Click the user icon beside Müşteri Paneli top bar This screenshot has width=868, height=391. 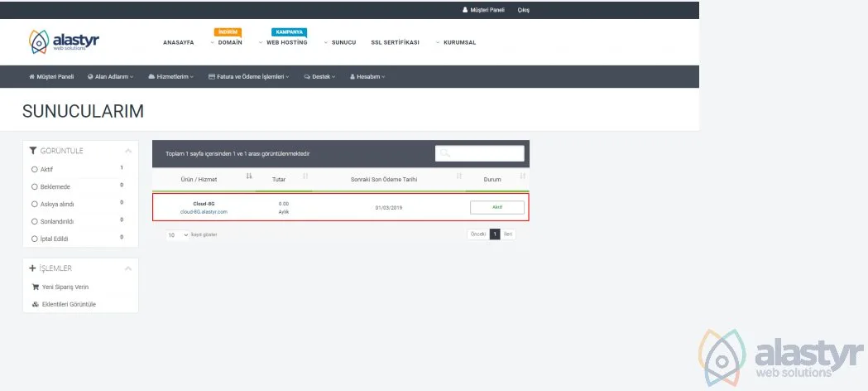point(465,10)
